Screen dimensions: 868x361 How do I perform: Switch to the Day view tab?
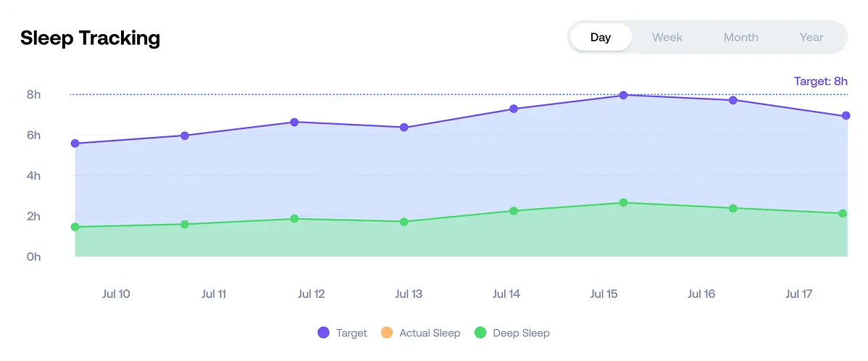(x=601, y=38)
